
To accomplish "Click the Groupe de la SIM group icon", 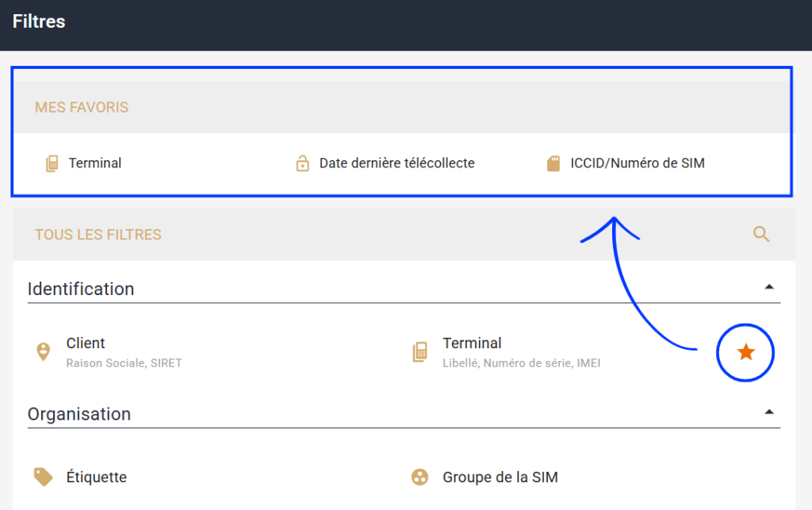I will click(x=419, y=477).
